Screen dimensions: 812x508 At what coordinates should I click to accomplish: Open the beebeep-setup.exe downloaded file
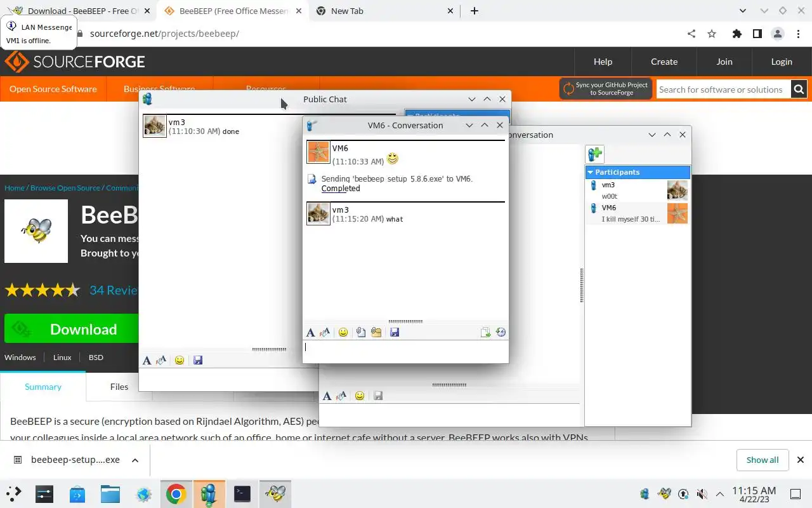pos(75,460)
